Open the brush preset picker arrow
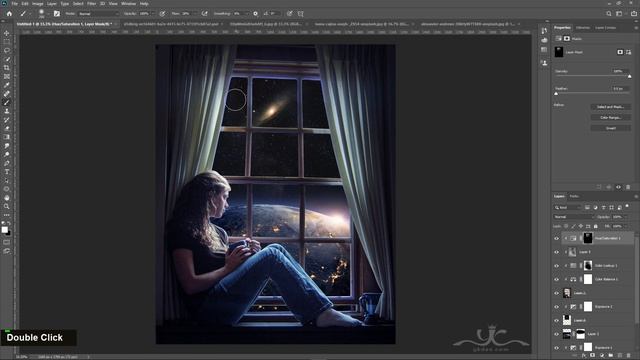The height and width of the screenshot is (360, 640). 47,13
